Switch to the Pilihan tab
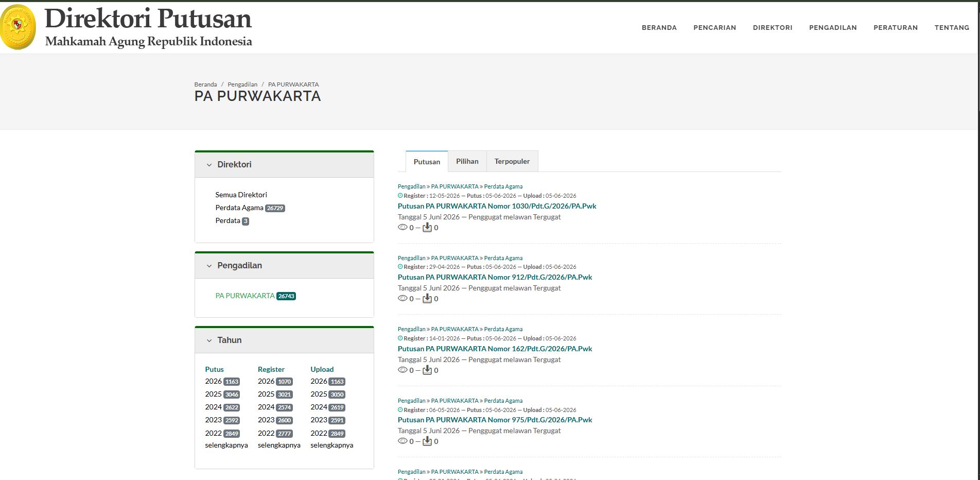980x480 pixels. tap(467, 161)
